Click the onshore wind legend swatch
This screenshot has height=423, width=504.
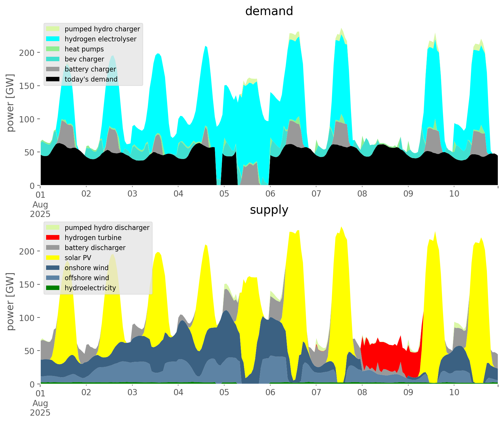[53, 268]
